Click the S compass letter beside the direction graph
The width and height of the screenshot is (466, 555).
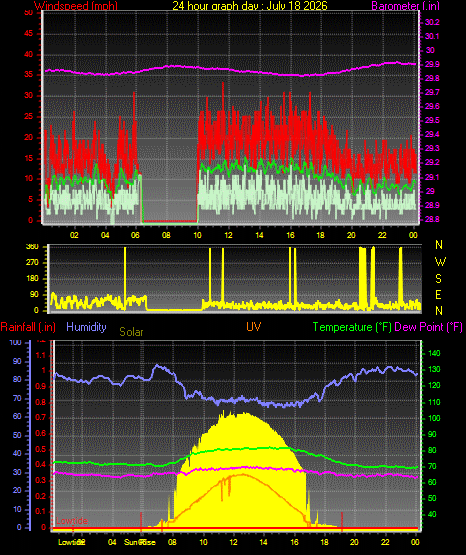click(438, 279)
